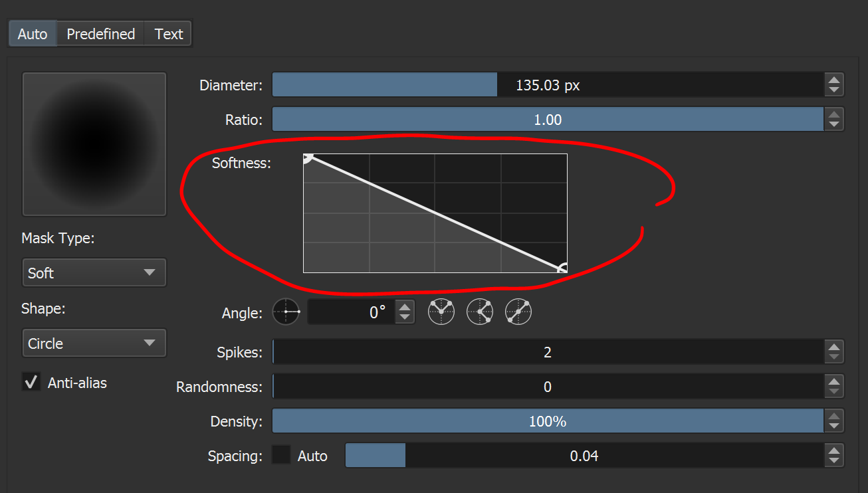Viewport: 868px width, 493px height.
Task: Increase Diameter with its up arrow
Action: 834,79
